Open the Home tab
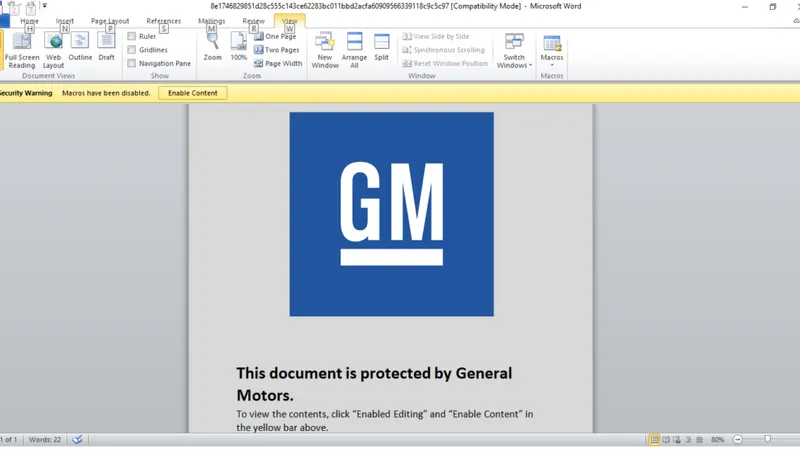 click(29, 21)
